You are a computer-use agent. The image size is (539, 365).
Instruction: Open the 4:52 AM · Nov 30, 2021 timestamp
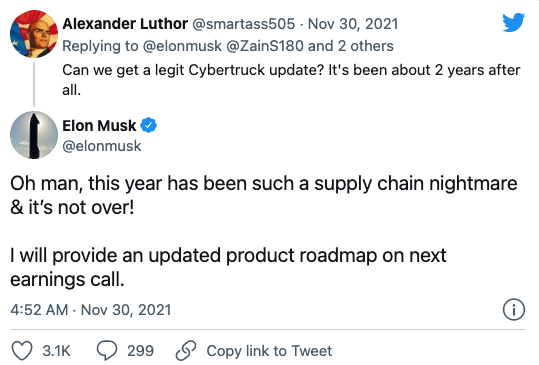pyautogui.click(x=91, y=310)
